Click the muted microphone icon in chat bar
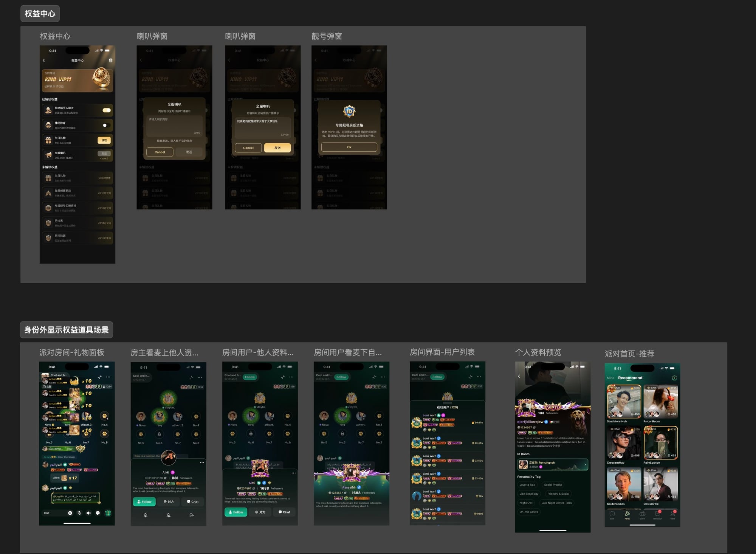Image resolution: width=756 pixels, height=554 pixels. coord(79,513)
